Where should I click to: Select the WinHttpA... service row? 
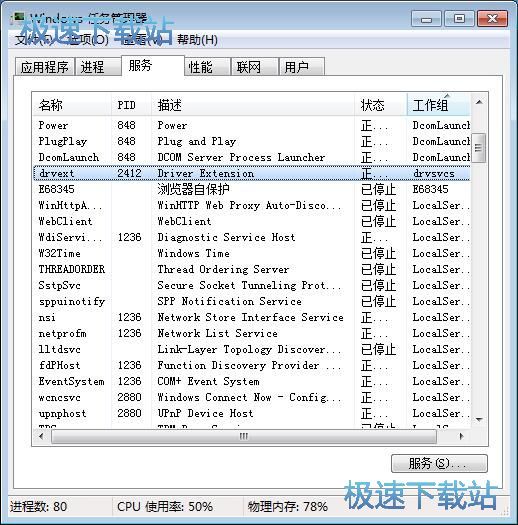[x=251, y=205]
